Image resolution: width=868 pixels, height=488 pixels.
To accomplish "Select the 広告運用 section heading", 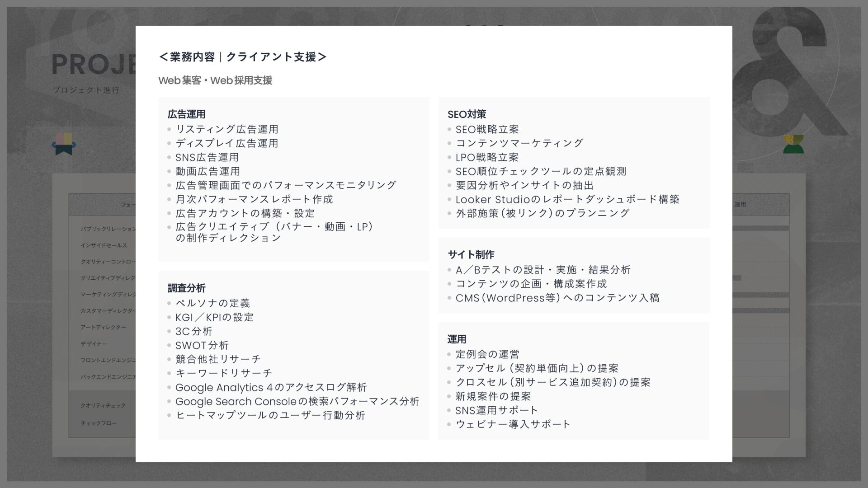I will [186, 114].
